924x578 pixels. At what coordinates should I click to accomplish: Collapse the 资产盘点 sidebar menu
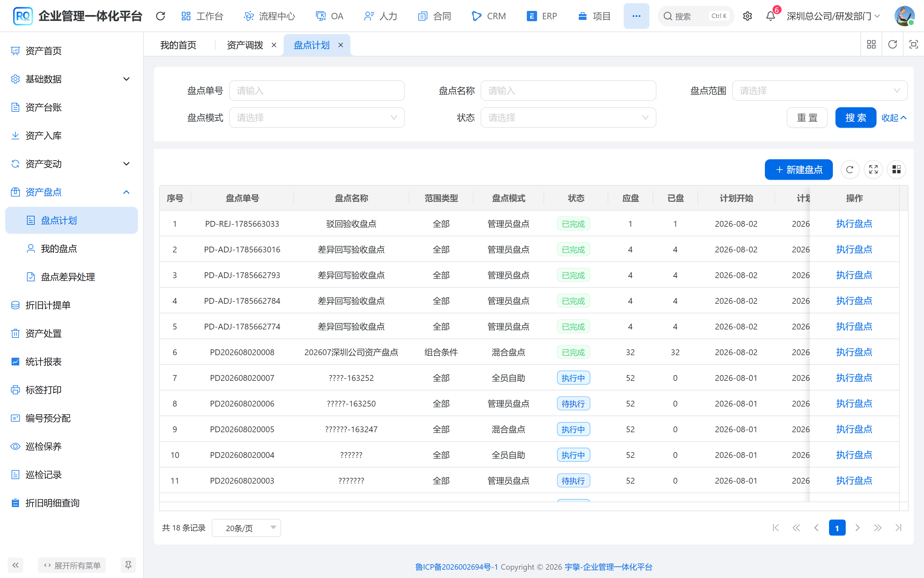72,192
